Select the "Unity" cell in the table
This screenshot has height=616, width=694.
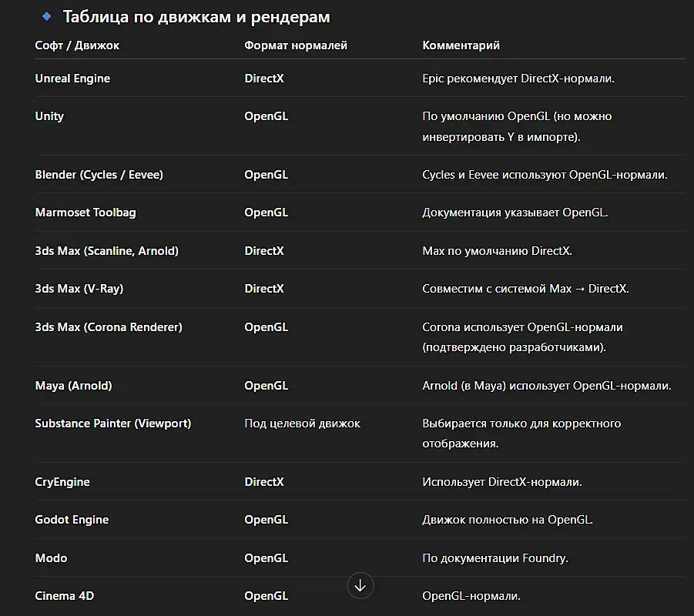49,116
